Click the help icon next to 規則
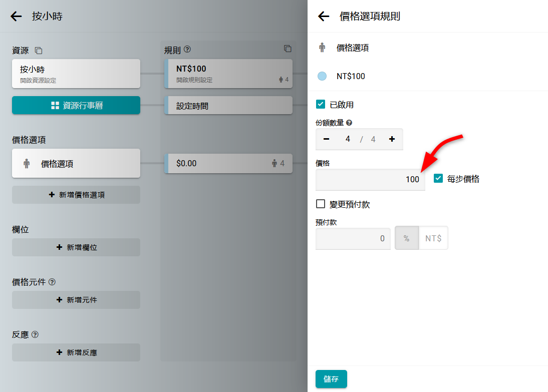Screen dimensions: 548x392 [x=187, y=50]
